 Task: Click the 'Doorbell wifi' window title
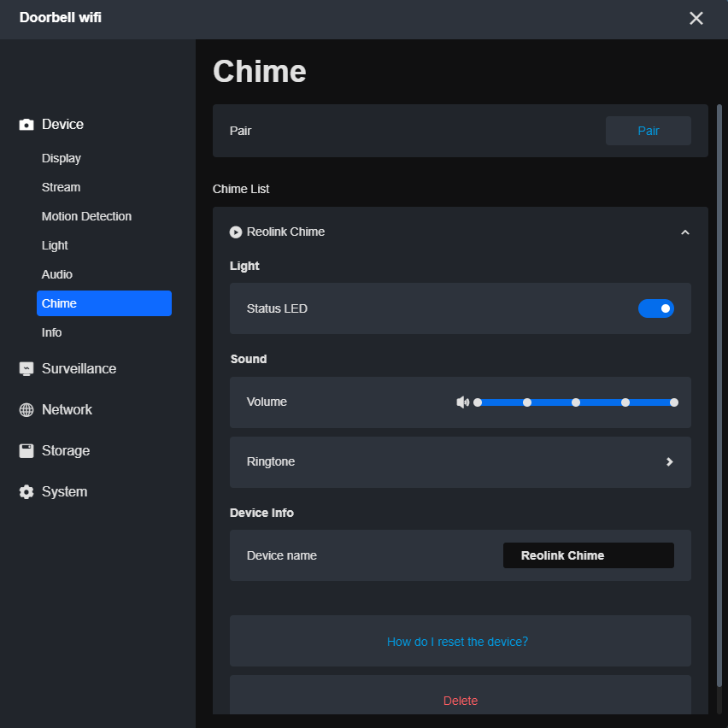pos(61,18)
